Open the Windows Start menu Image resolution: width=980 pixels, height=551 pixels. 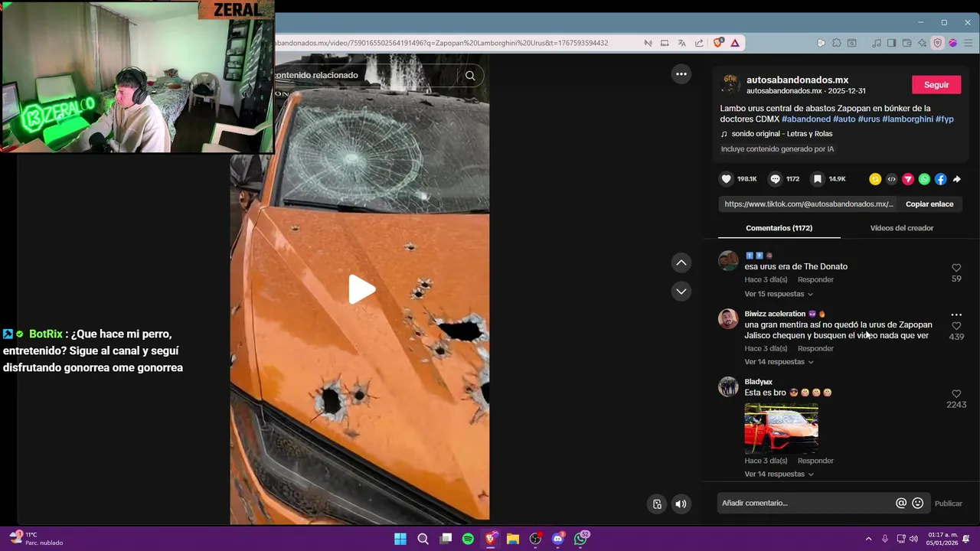(x=400, y=539)
